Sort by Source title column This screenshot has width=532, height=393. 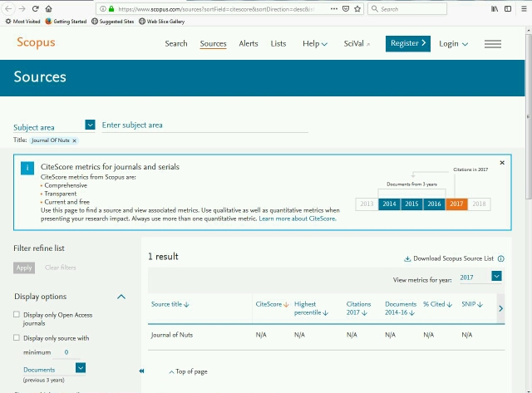(x=170, y=304)
